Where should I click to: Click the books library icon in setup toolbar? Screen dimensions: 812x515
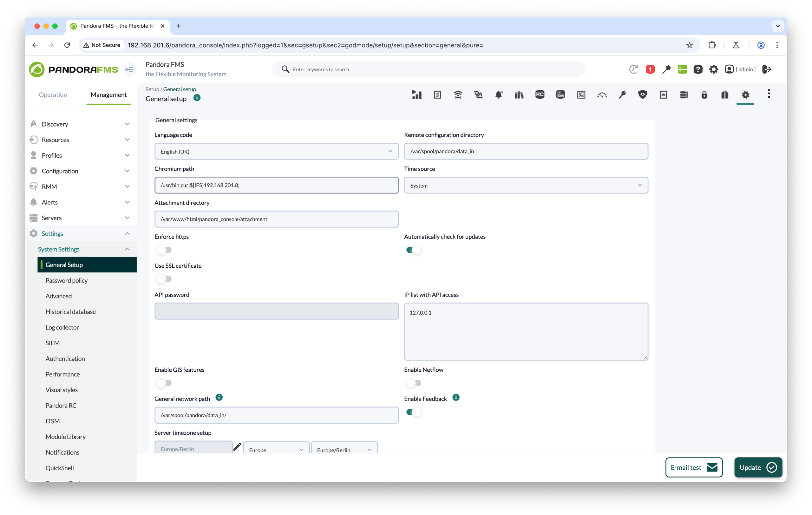pyautogui.click(x=519, y=95)
